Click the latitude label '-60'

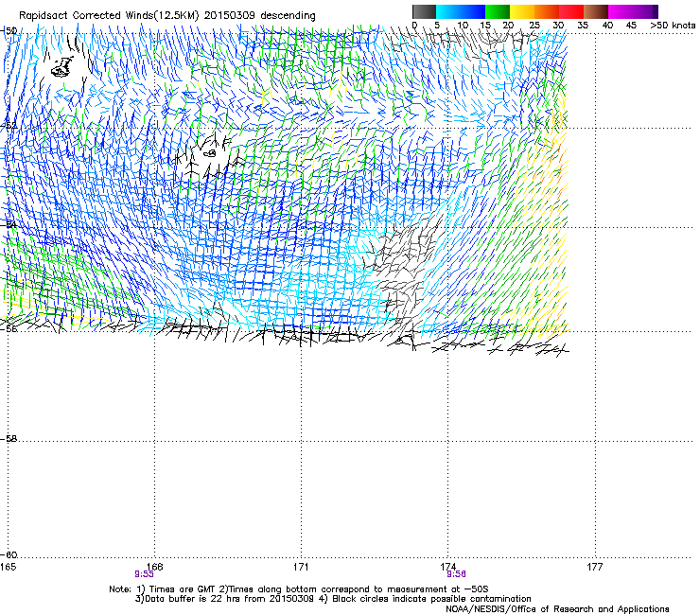click(x=9, y=555)
